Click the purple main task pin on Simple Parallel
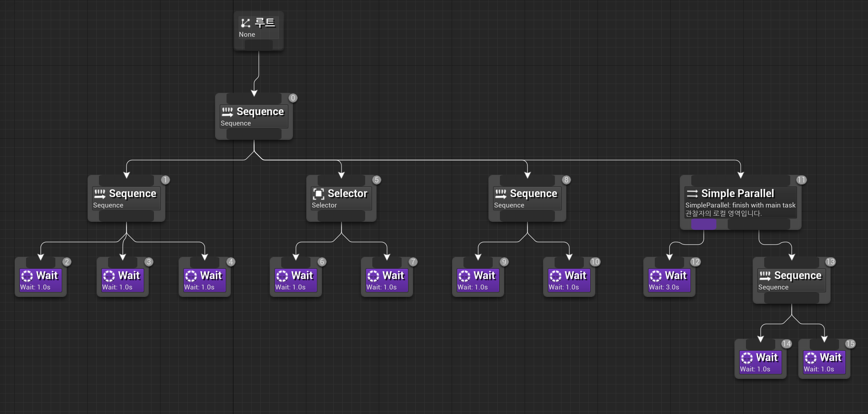This screenshot has height=414, width=868. [704, 224]
